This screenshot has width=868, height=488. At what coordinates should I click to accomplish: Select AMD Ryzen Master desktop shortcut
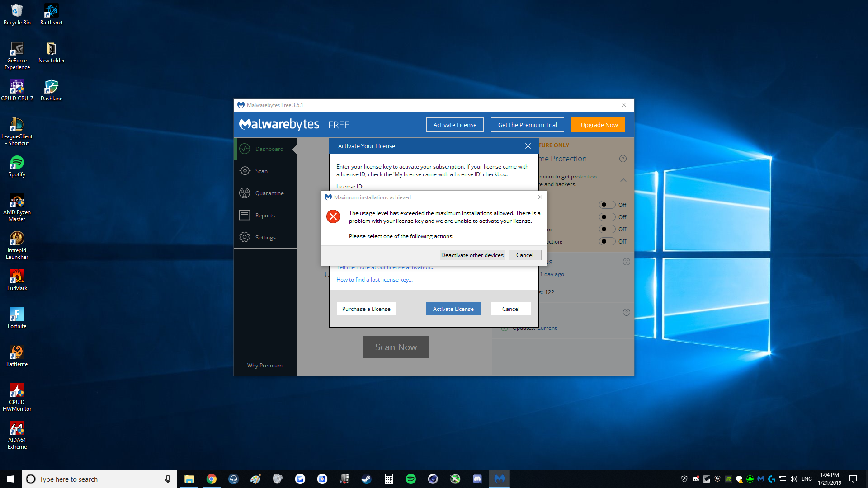click(17, 207)
